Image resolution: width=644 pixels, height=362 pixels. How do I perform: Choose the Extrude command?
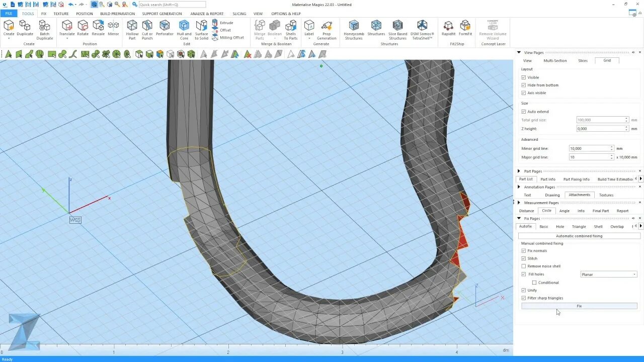tap(222, 23)
